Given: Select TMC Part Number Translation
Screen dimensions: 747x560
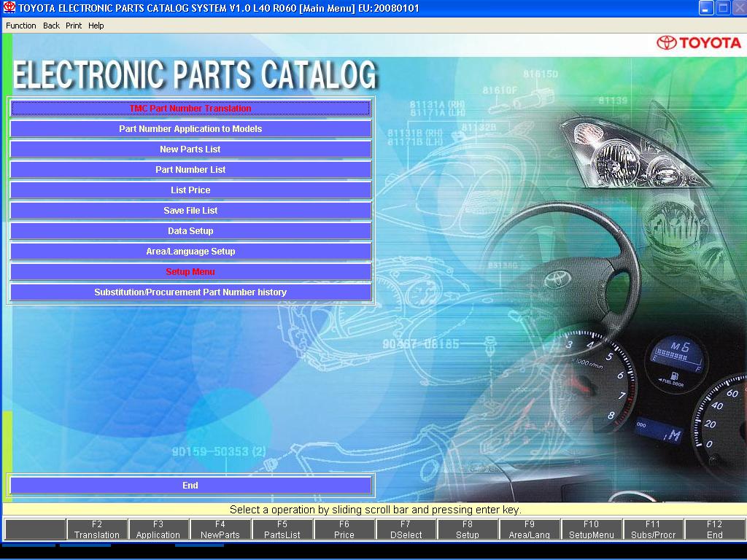Looking at the screenshot, I should coord(190,109).
